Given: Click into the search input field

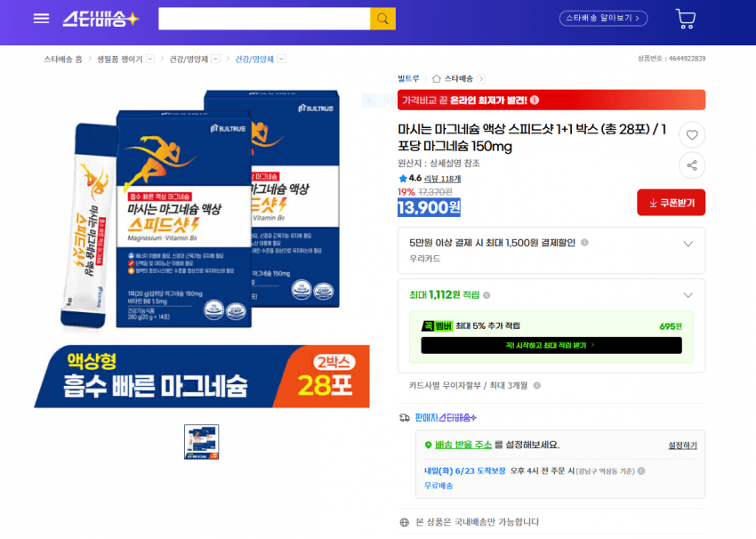Looking at the screenshot, I should click(x=264, y=19).
